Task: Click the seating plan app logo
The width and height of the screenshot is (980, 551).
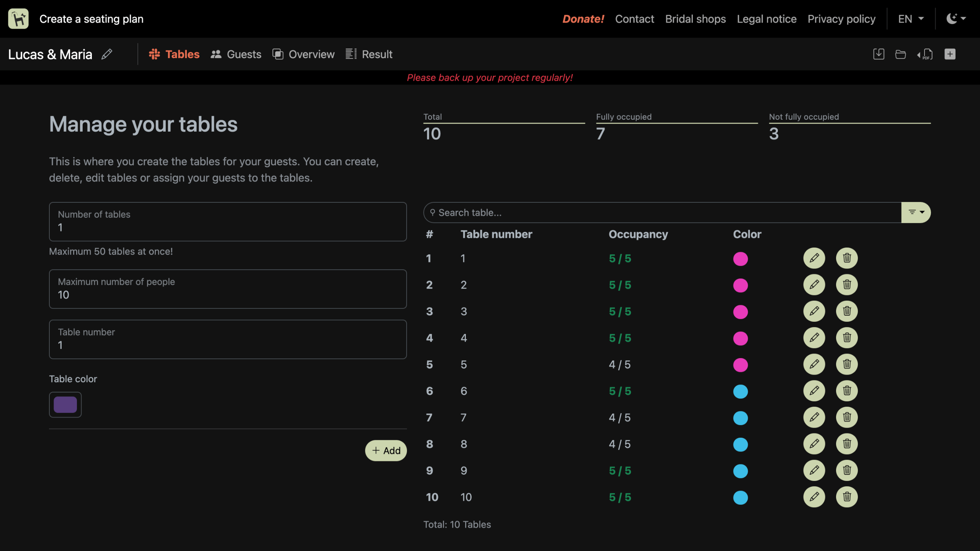Action: 18,19
